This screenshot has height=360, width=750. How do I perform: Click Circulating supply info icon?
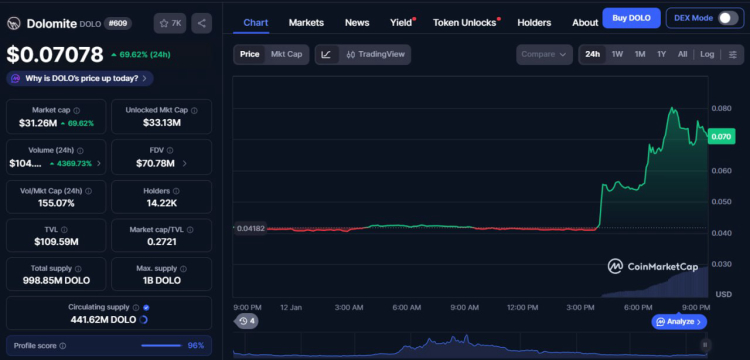click(136, 307)
